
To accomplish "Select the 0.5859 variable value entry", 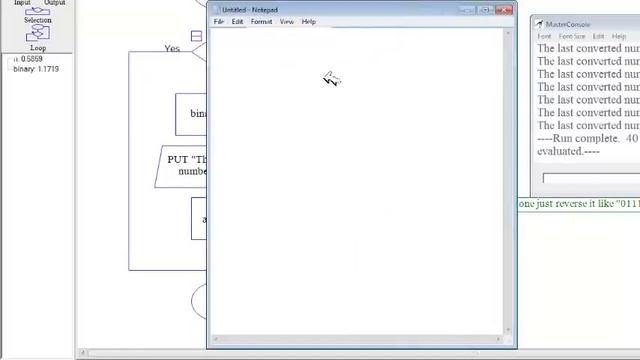I will pos(28,59).
